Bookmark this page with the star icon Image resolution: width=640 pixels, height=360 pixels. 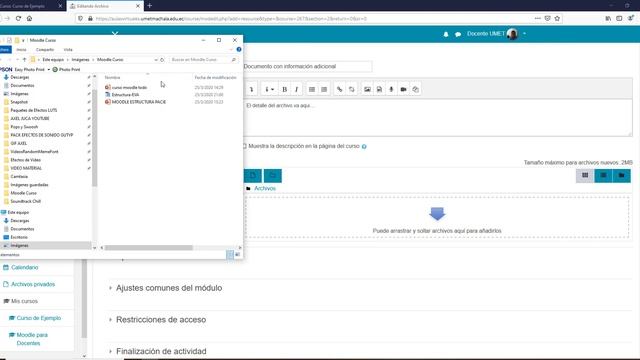pyautogui.click(x=557, y=18)
